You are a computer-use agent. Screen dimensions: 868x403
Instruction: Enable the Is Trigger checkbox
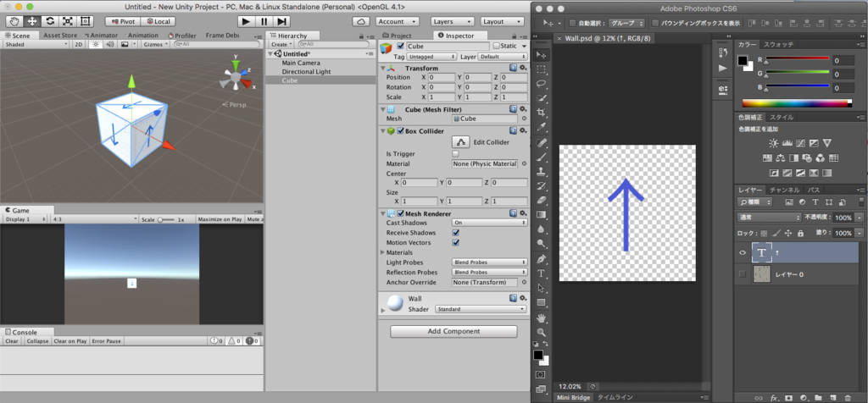pos(455,154)
